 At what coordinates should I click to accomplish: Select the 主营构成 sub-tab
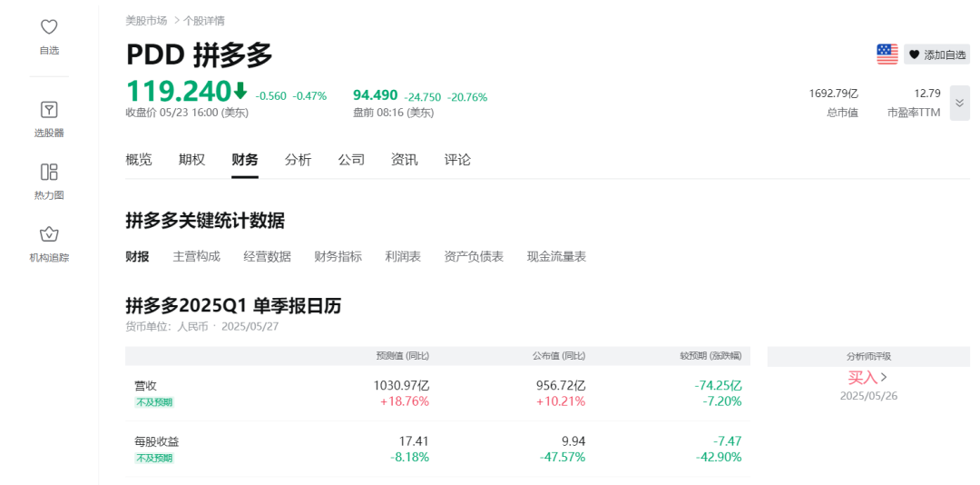pos(196,257)
